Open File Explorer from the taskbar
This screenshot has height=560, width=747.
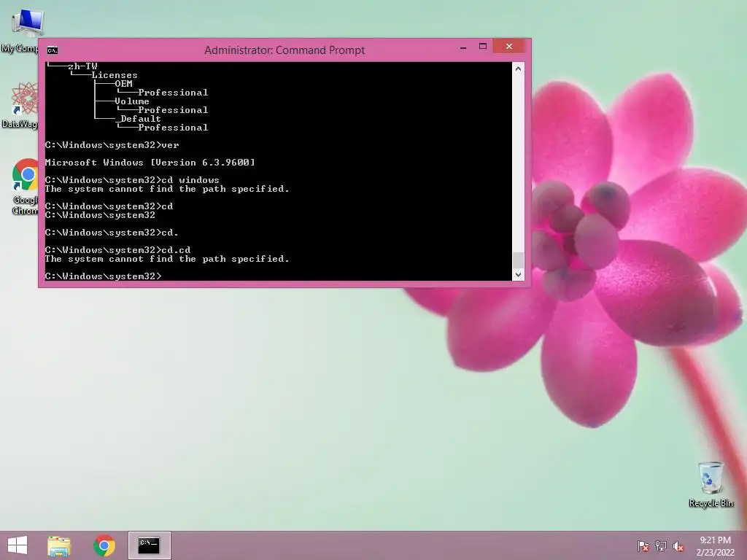[59, 545]
